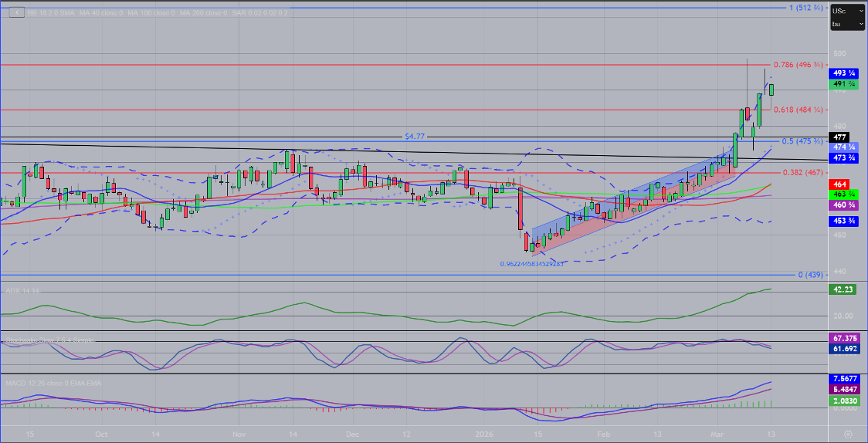Select the BB 18 2 0 SMA indicator label
868x443 pixels.
pos(53,13)
